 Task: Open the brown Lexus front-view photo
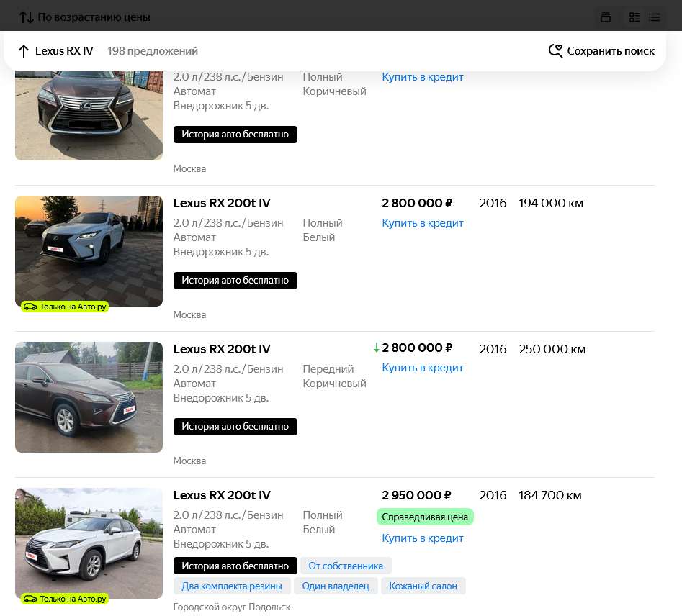tap(89, 115)
